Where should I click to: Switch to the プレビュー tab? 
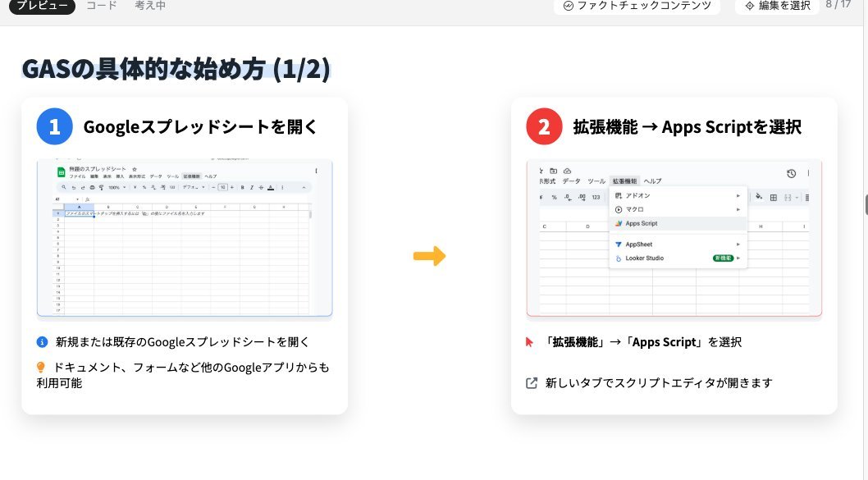point(42,6)
